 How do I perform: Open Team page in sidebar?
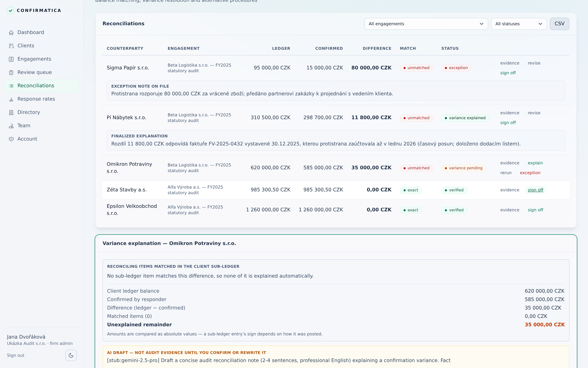42,126
